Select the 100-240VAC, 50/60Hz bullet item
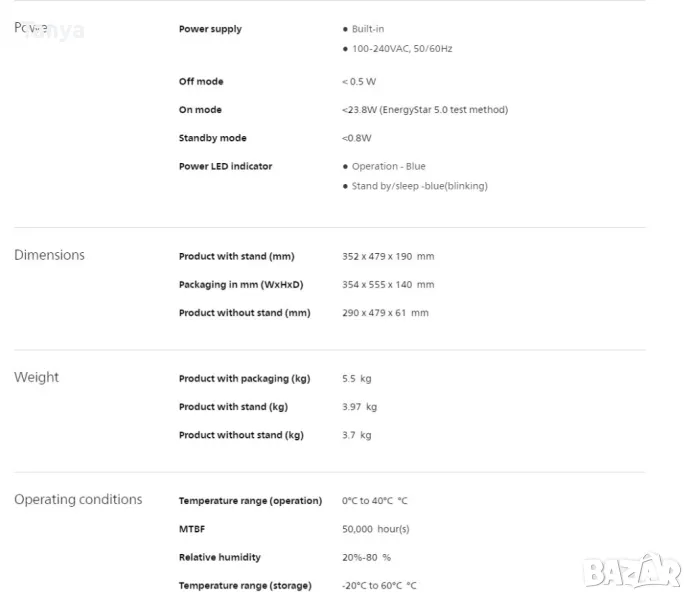Viewport: 693px width, 600px height. [401, 48]
